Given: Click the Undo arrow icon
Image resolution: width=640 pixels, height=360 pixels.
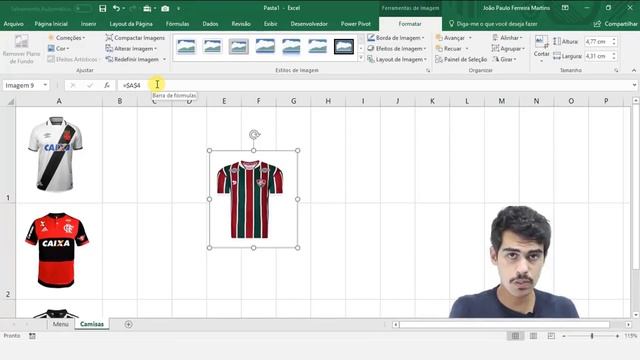Looking at the screenshot, I should click(x=117, y=8).
